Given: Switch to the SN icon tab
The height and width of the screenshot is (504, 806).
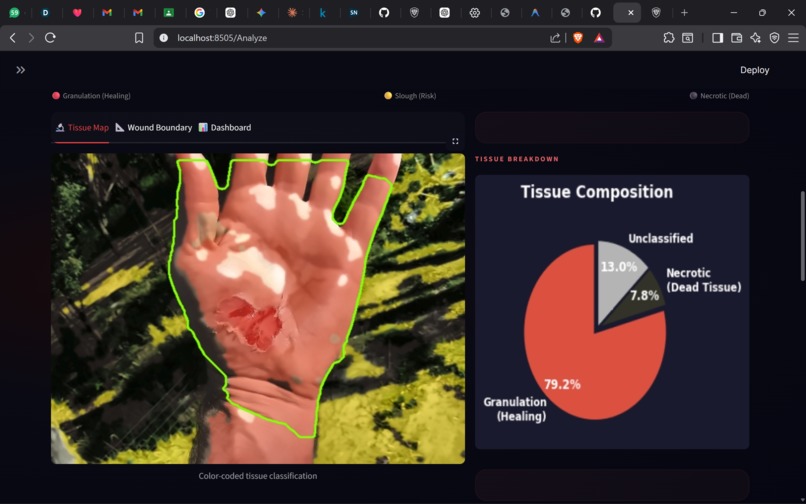Looking at the screenshot, I should (354, 13).
